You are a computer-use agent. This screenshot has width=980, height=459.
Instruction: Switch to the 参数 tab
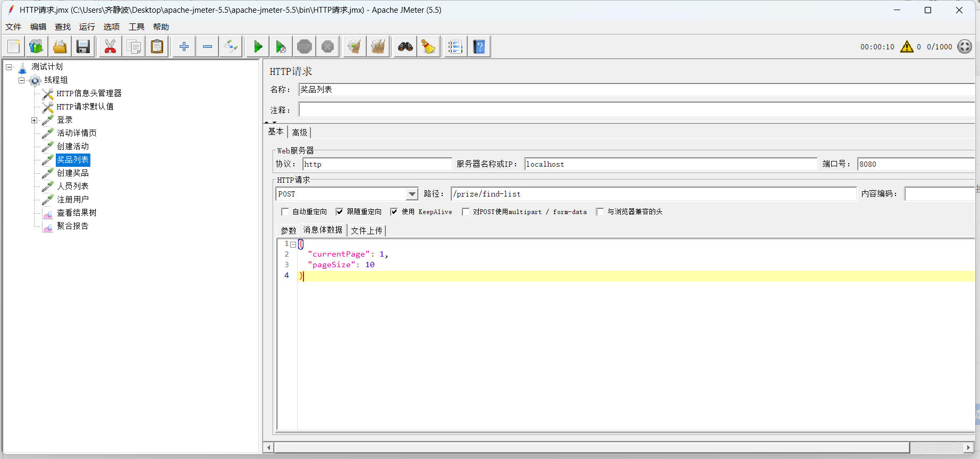point(289,231)
